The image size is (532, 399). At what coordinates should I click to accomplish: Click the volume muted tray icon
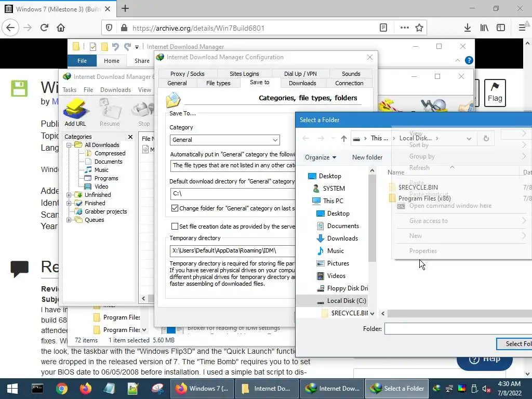point(486,389)
